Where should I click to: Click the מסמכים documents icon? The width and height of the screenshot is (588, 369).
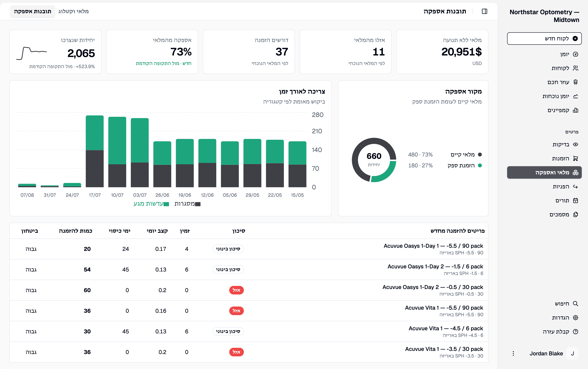click(x=575, y=214)
